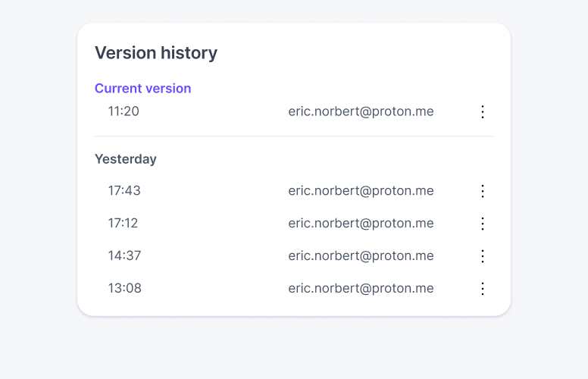Open more options for the 11:20 current version

coord(483,111)
